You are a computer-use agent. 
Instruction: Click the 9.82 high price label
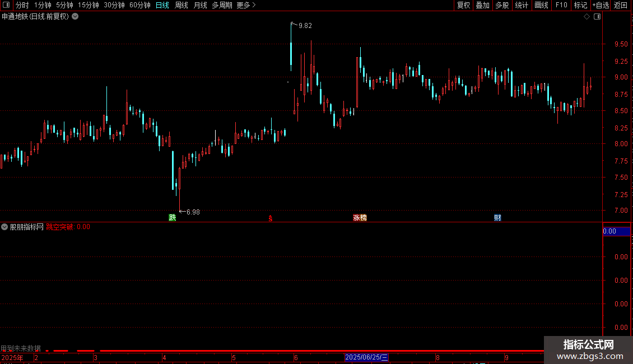pos(305,25)
